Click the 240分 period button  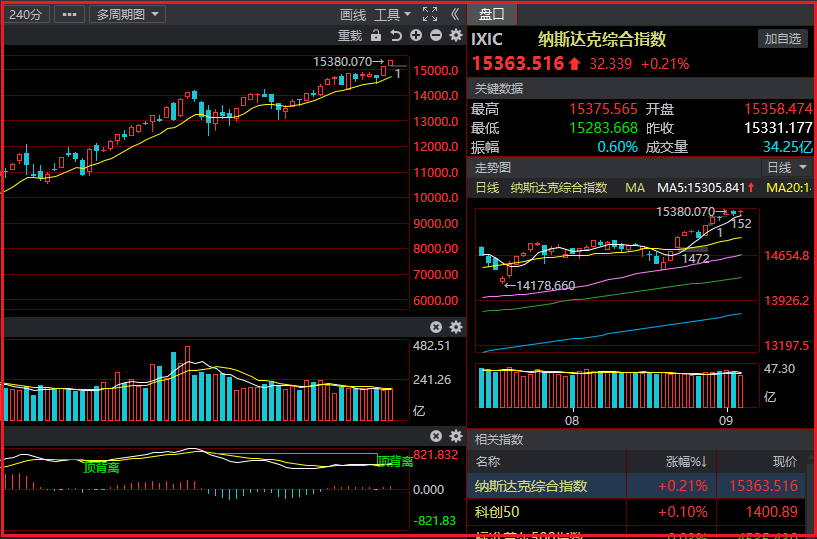pos(26,14)
